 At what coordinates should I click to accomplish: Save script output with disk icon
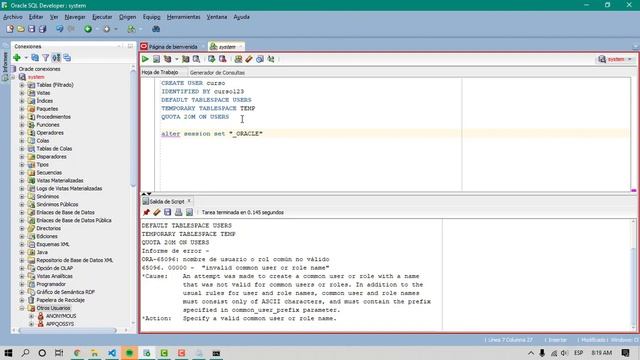[167, 212]
